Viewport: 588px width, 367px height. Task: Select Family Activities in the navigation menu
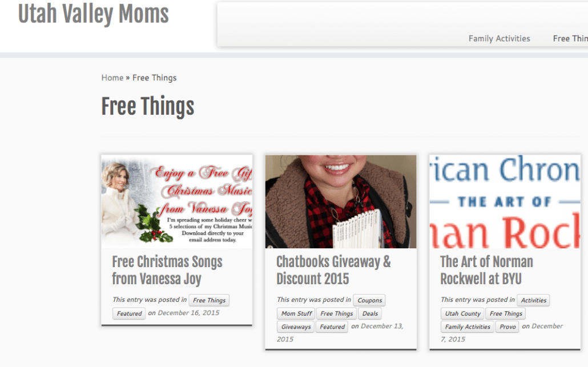pos(499,39)
